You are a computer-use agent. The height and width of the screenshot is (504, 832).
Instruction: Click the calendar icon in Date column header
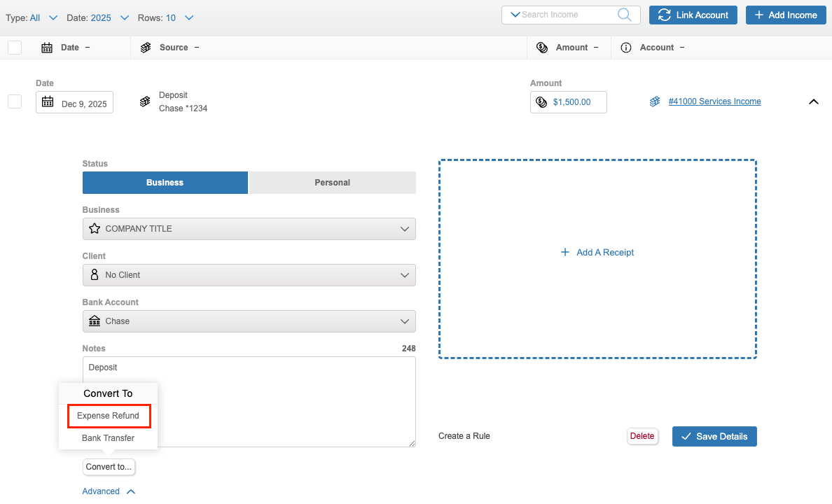click(x=47, y=48)
